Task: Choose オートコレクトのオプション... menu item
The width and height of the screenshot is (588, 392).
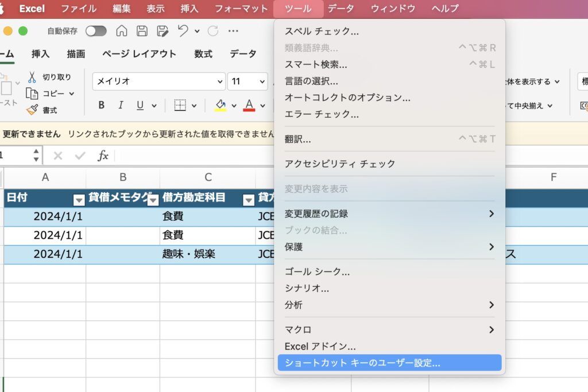Action: coord(390,98)
